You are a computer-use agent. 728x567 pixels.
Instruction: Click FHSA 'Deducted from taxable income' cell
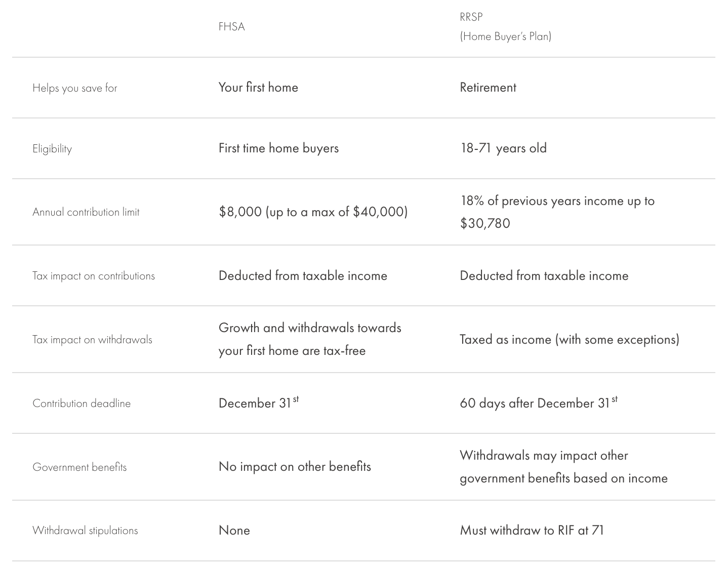(x=303, y=276)
